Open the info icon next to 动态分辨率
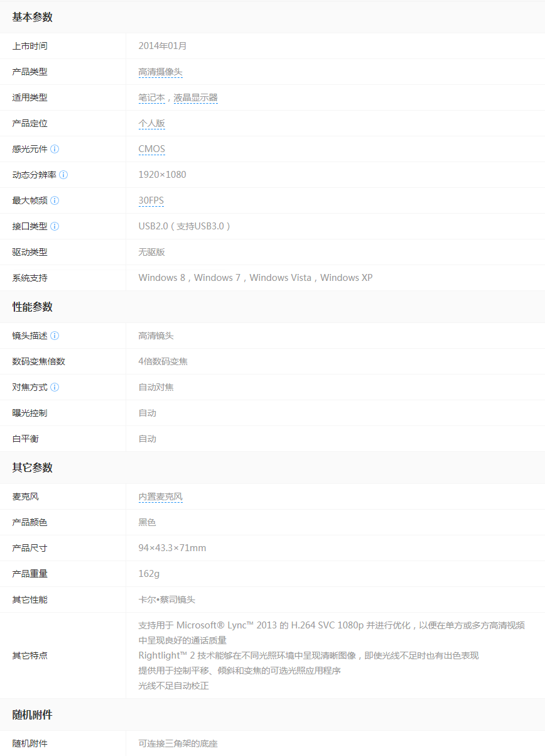 coord(63,175)
